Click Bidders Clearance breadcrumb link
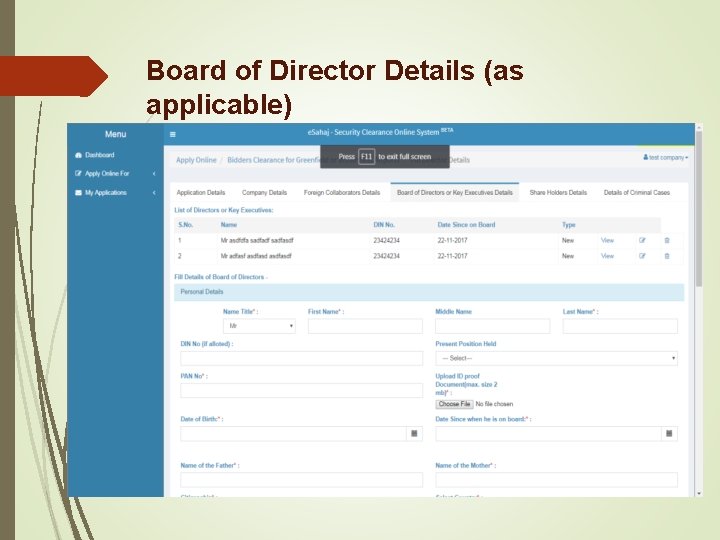This screenshot has width=720, height=540. click(x=274, y=160)
